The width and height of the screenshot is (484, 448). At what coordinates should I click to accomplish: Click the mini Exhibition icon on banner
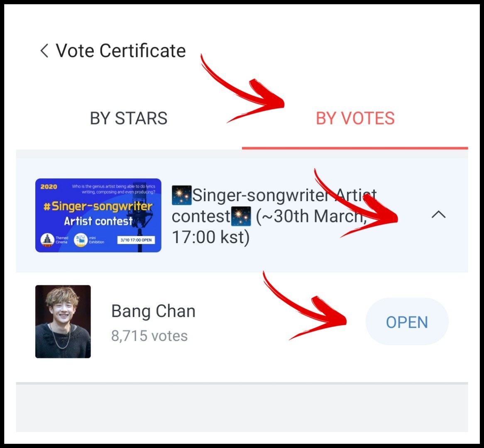(81, 240)
